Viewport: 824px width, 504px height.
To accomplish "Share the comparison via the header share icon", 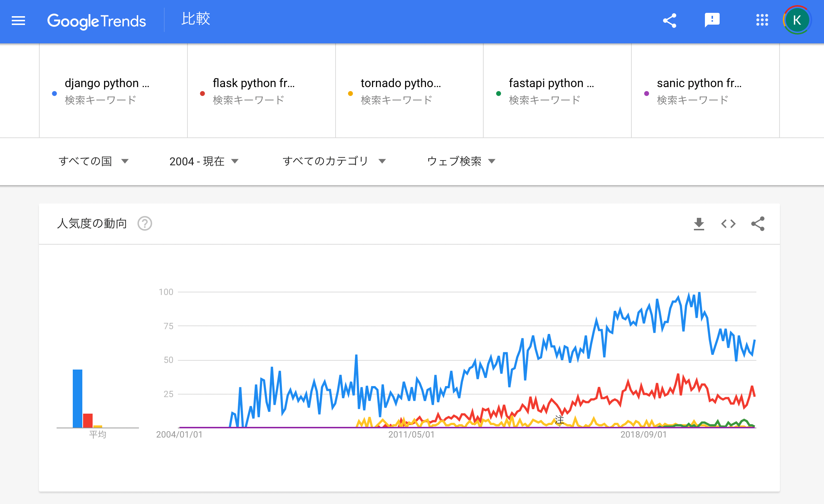I will [x=670, y=21].
